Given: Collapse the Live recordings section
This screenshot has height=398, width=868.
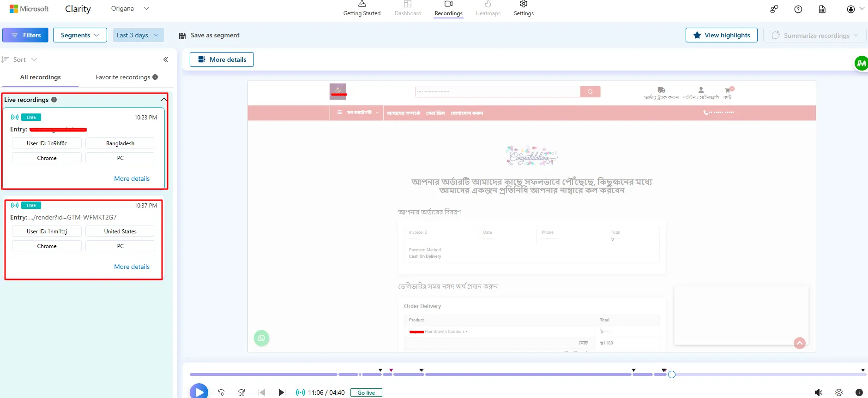Looking at the screenshot, I should 163,100.
